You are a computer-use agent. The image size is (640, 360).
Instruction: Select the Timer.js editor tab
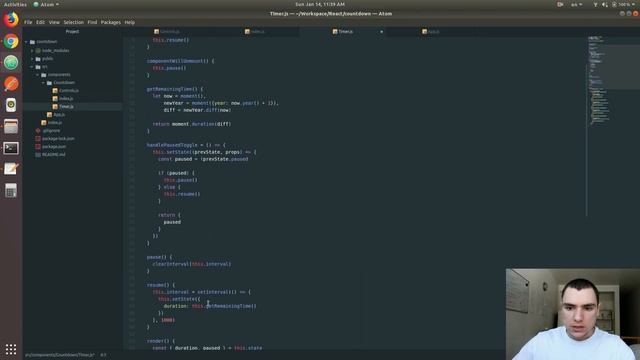point(343,31)
